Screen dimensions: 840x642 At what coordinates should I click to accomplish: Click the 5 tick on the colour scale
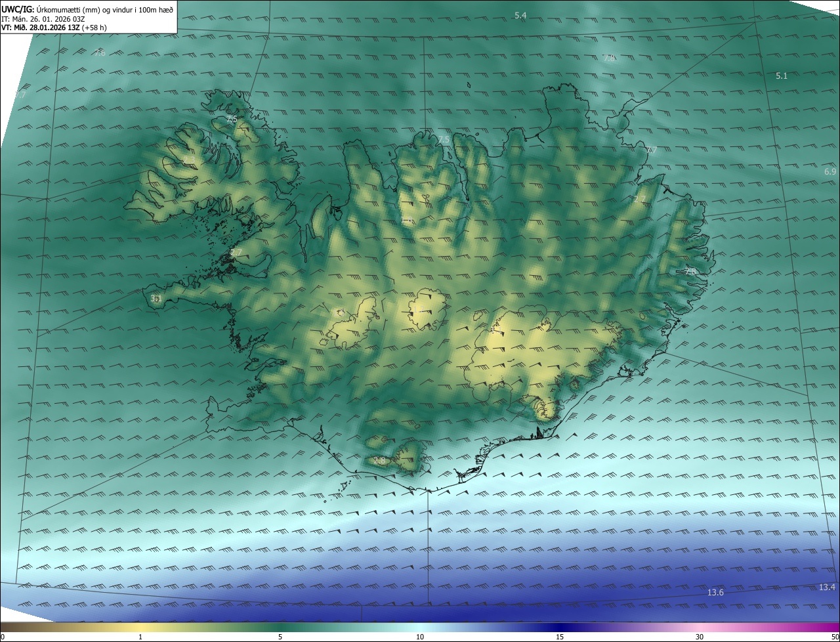[x=280, y=637]
